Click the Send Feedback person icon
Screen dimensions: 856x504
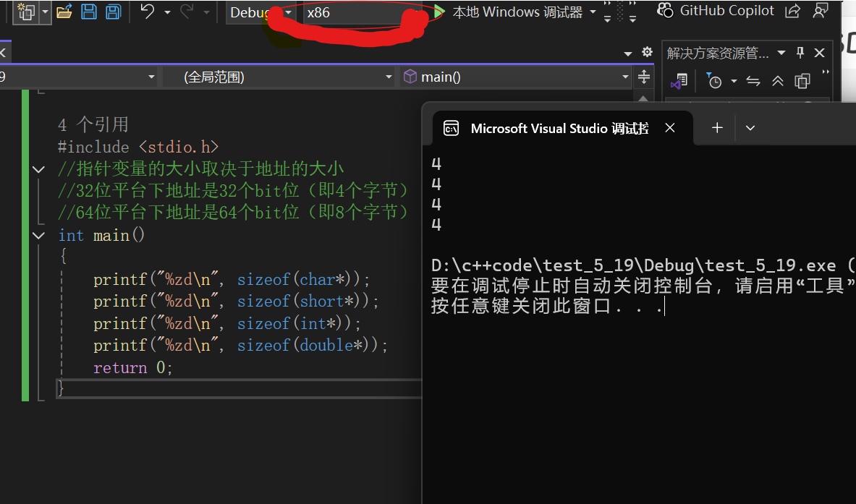coord(820,10)
